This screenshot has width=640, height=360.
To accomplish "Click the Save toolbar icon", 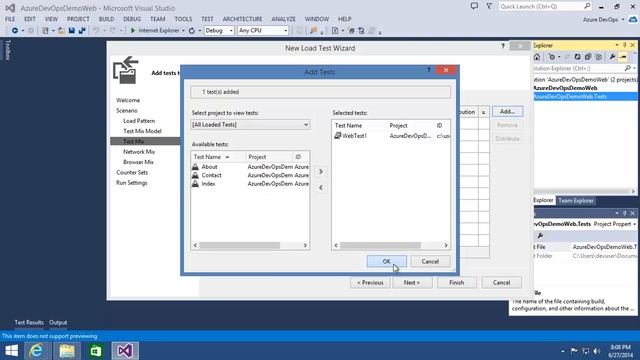I will tap(72, 31).
